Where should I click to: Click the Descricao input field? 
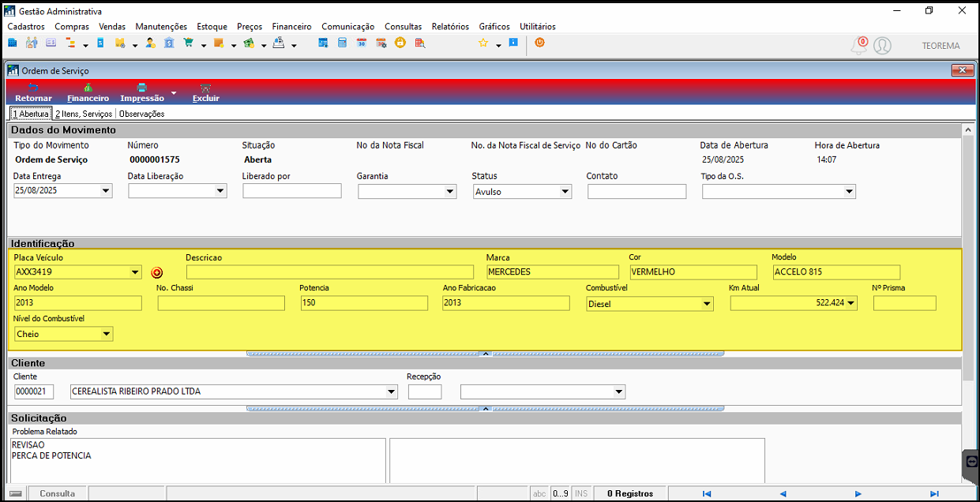(330, 272)
